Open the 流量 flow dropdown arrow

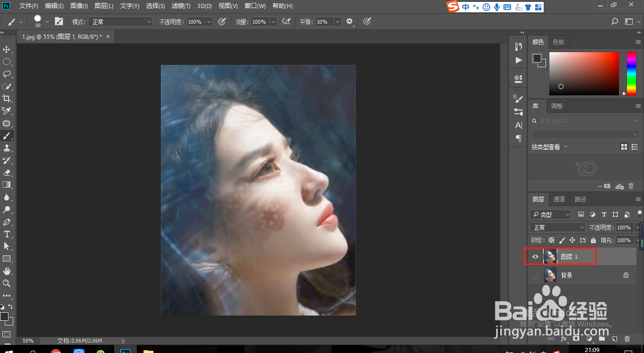coord(273,22)
